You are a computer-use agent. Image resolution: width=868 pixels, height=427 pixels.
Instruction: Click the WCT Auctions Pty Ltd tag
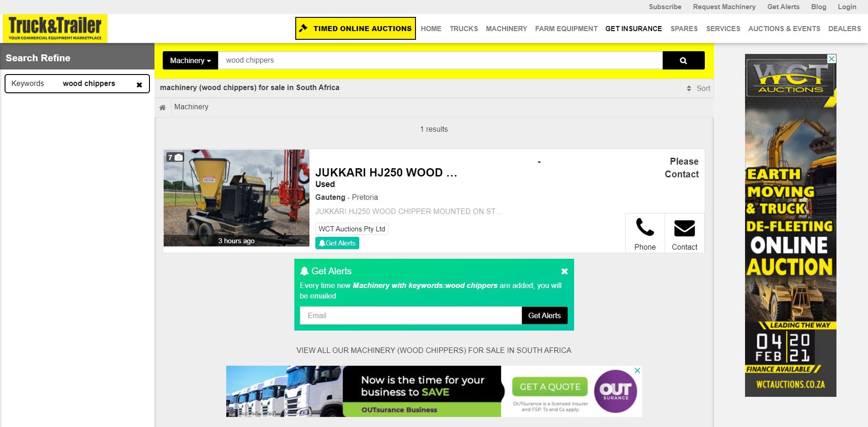click(352, 229)
